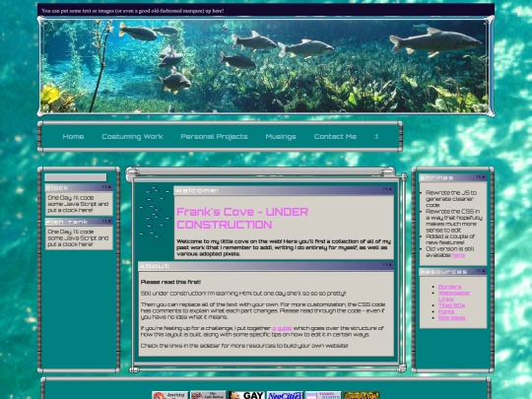Open the Fonts resource link
The height and width of the screenshot is (399, 532).
pos(446,311)
